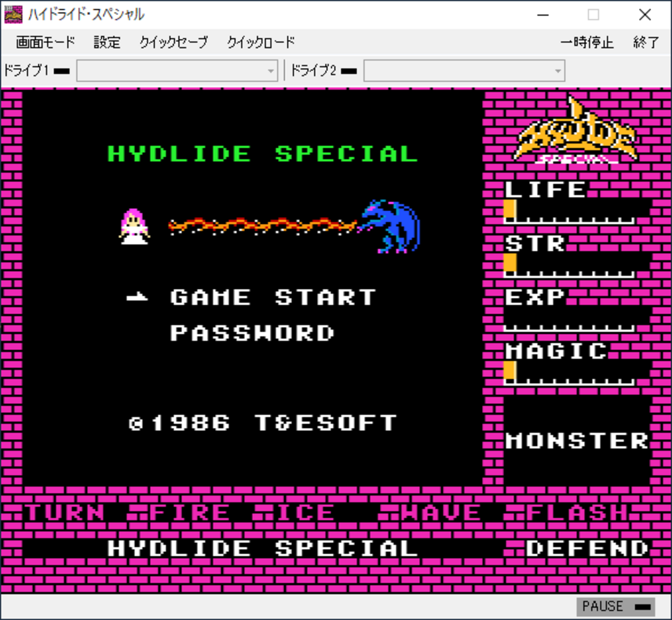
Task: Click the Hydlide Special gold logo
Action: tap(575, 130)
